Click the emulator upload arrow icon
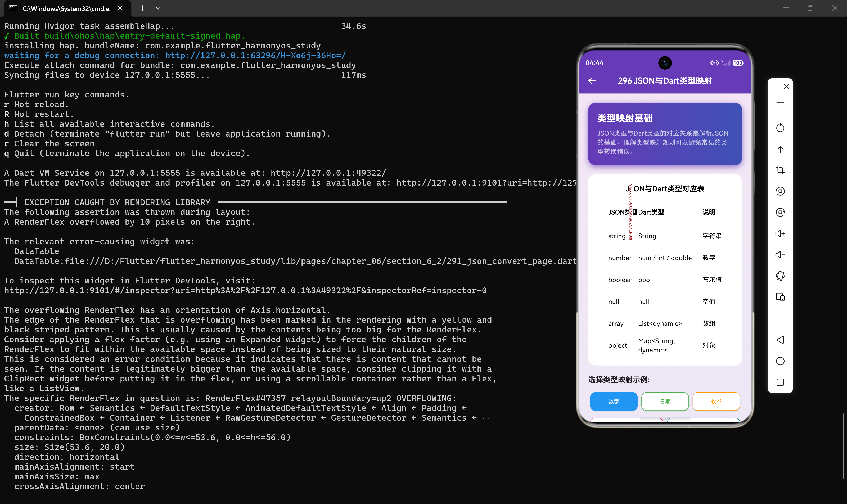847x504 pixels. tap(780, 149)
